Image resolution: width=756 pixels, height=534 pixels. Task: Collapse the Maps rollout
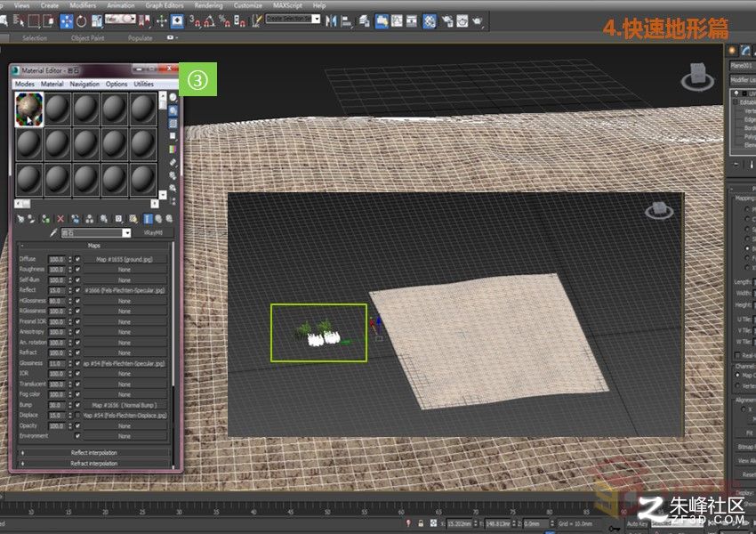click(x=93, y=246)
